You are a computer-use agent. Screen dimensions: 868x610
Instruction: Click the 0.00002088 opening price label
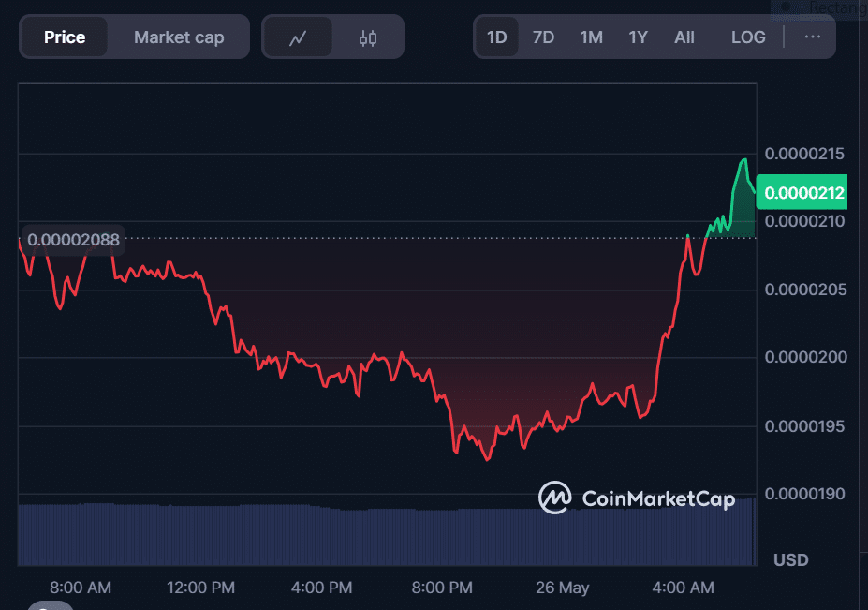pos(72,240)
